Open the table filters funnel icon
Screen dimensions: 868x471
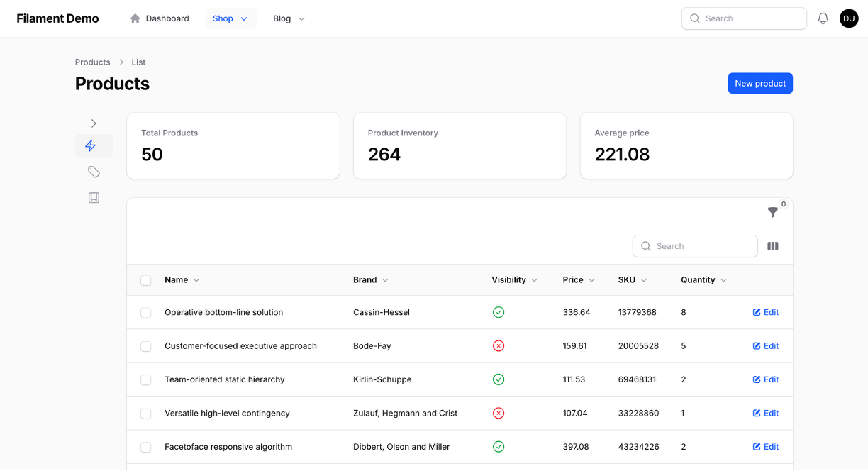[x=772, y=212]
